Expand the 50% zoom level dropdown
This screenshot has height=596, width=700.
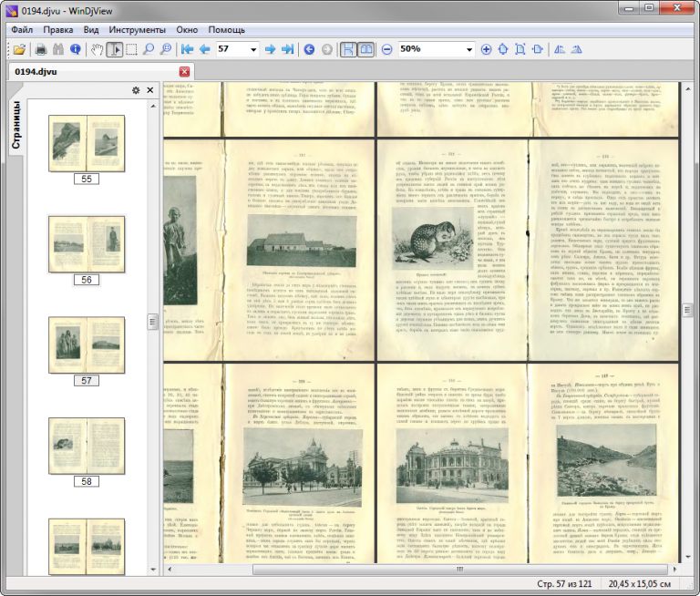coord(470,49)
